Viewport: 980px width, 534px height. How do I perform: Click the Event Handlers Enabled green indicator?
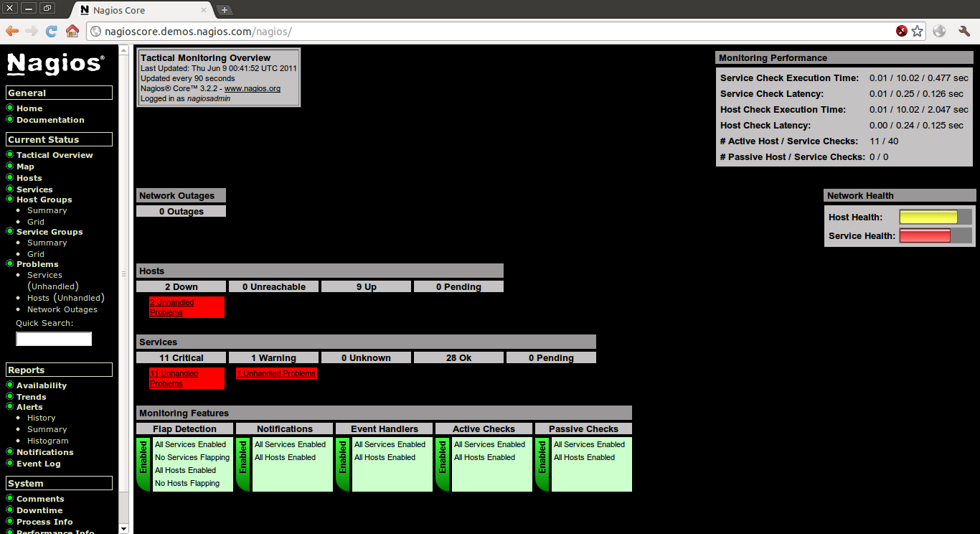[343, 464]
